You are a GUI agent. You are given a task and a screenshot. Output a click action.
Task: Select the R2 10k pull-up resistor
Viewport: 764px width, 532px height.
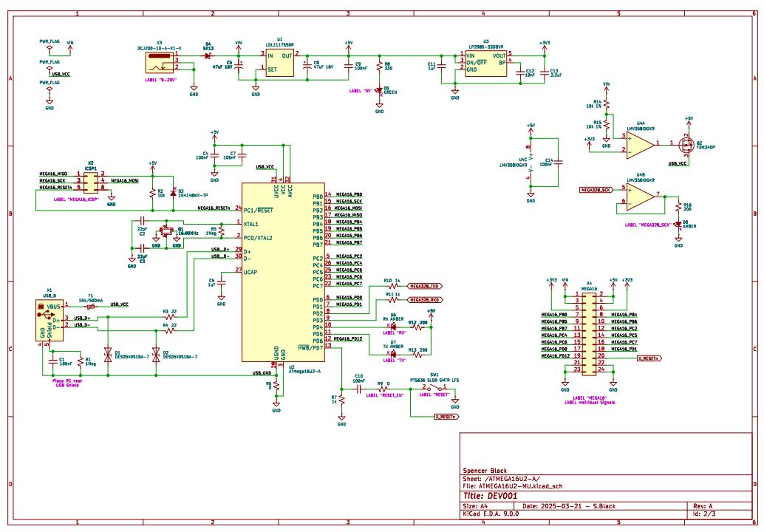pyautogui.click(x=151, y=192)
